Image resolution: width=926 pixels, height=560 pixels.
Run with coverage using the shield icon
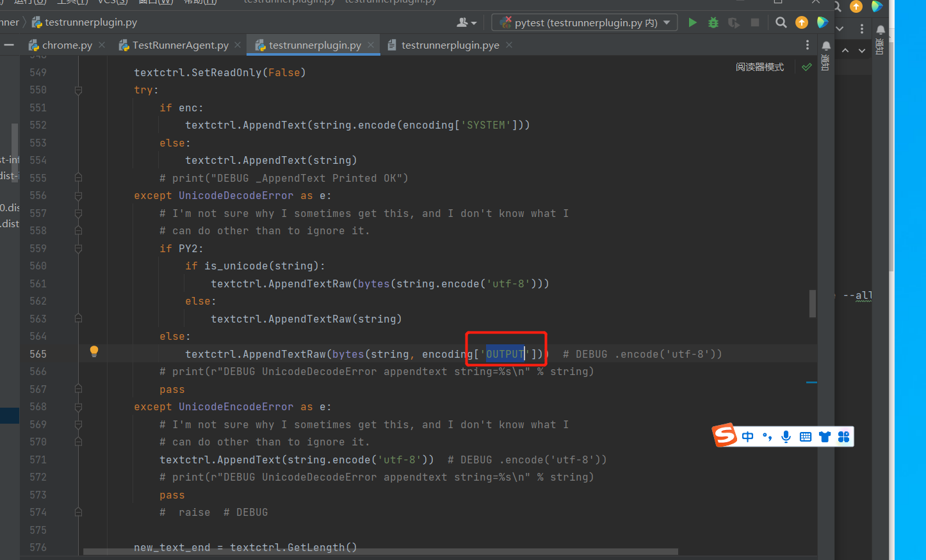[x=734, y=22]
